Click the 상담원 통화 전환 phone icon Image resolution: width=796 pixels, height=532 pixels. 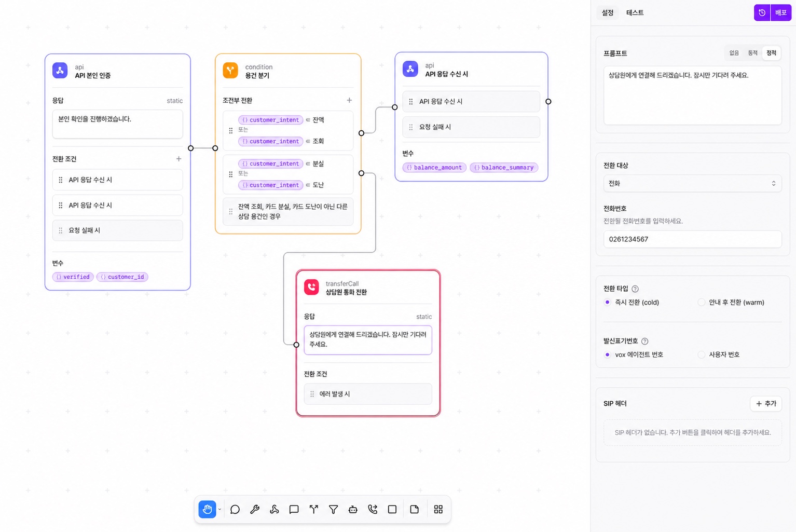pyautogui.click(x=311, y=287)
